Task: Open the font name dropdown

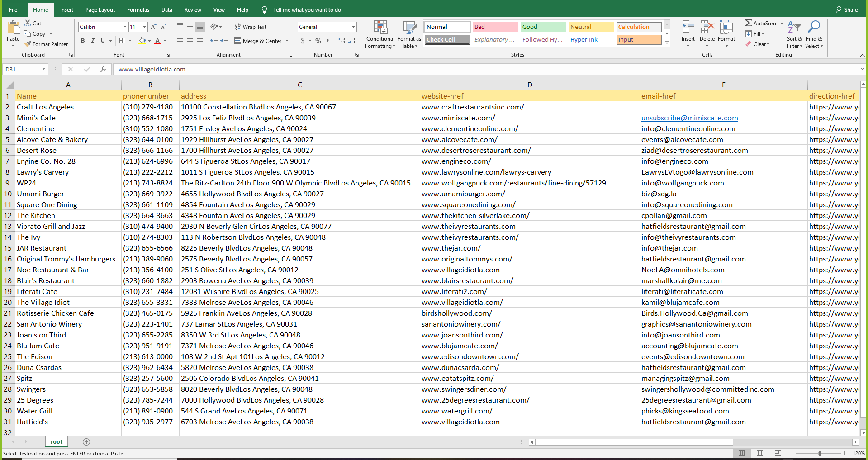Action: (124, 27)
